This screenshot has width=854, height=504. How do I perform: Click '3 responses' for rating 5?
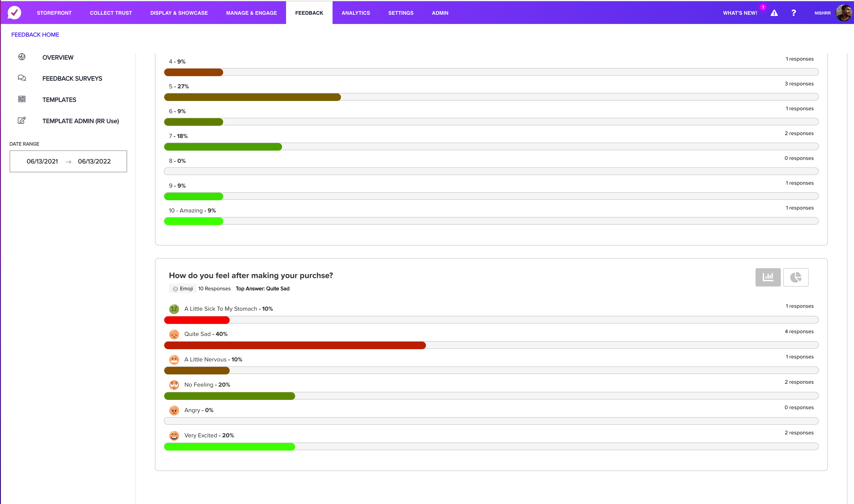(799, 84)
